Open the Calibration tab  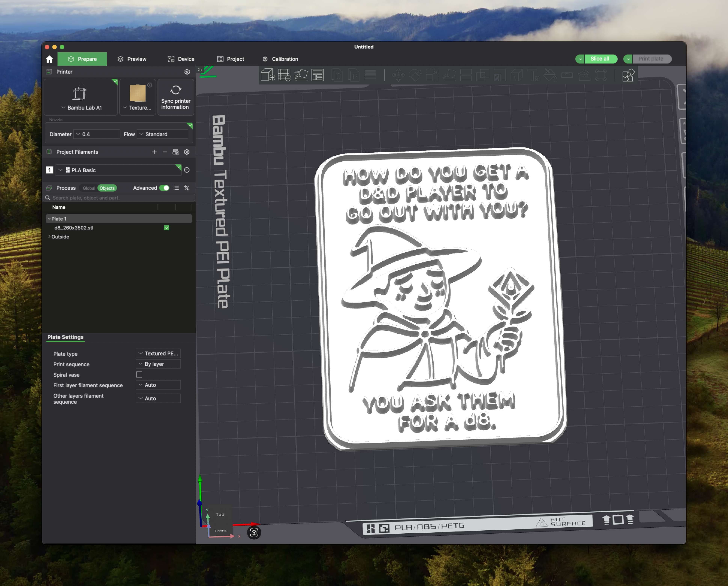[280, 59]
